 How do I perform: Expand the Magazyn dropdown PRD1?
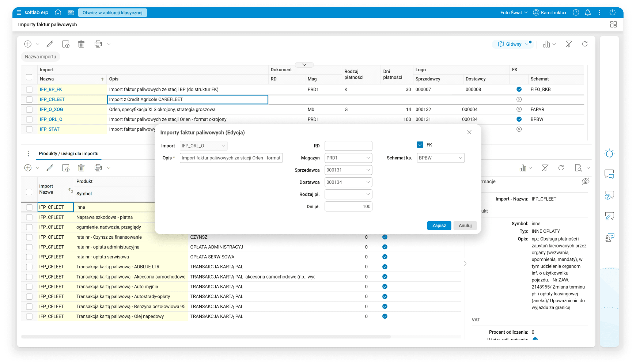(x=368, y=158)
